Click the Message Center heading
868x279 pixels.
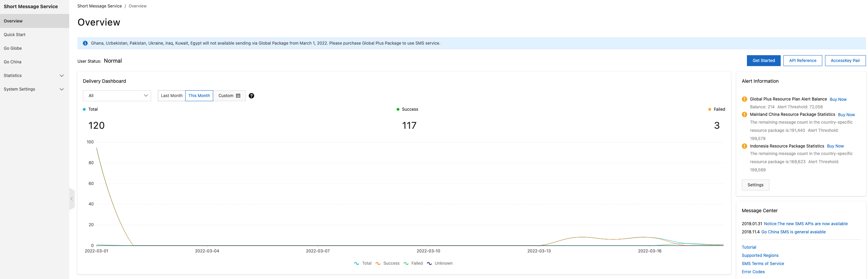coord(760,211)
